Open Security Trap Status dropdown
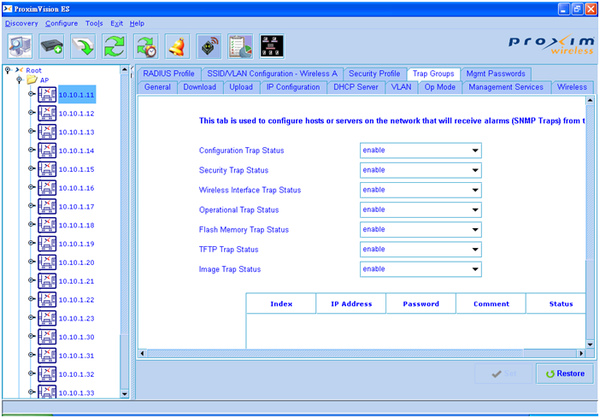The height and width of the screenshot is (418, 600). [421, 170]
